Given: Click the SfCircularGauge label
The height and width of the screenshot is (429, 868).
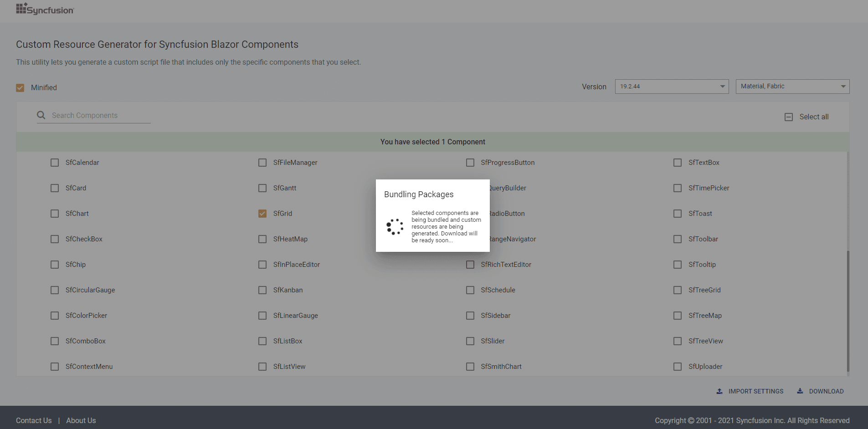Looking at the screenshot, I should pyautogui.click(x=90, y=290).
